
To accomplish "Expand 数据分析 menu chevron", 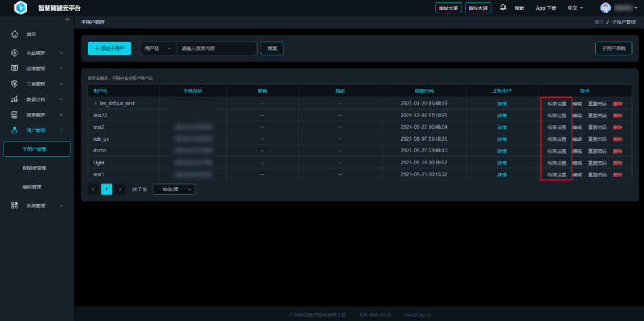I will tap(61, 99).
